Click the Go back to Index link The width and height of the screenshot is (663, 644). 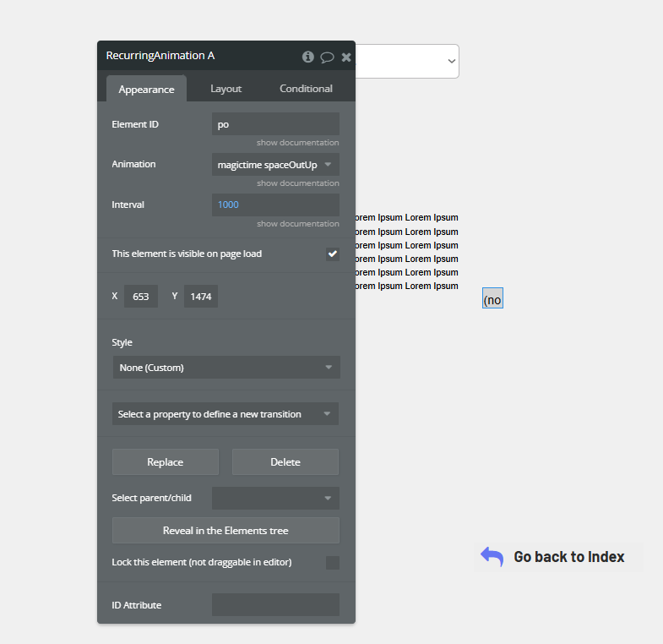pyautogui.click(x=568, y=557)
